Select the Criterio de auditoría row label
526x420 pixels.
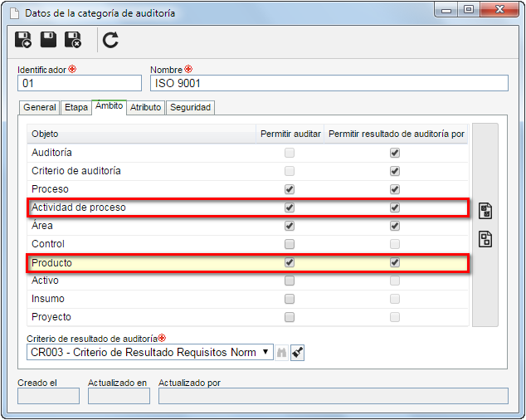click(76, 171)
